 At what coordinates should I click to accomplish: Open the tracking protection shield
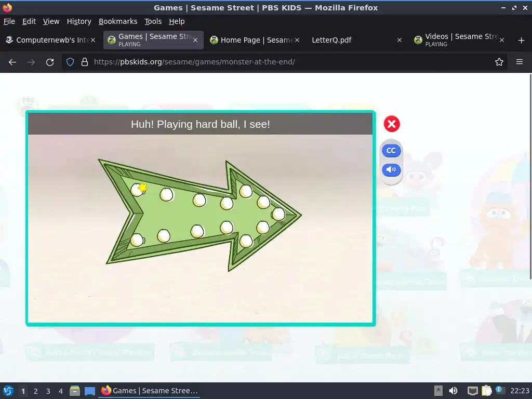pyautogui.click(x=70, y=62)
